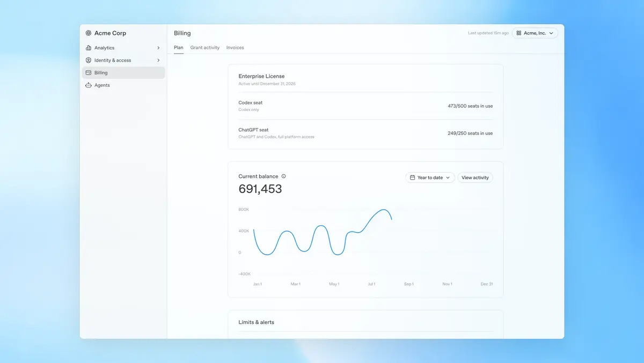Open the Year to date dropdown arrow

click(448, 177)
